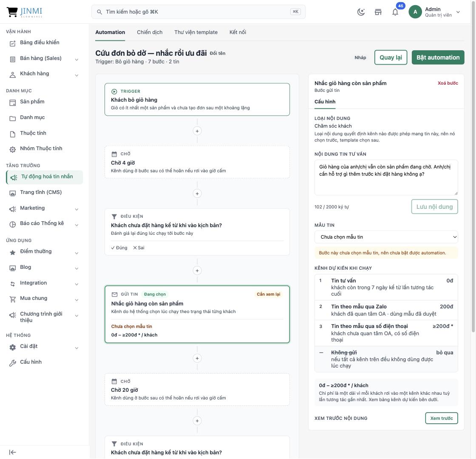Expand Báo cáo Thống kê submenu
Image resolution: width=476 pixels, height=459 pixels.
click(x=77, y=225)
